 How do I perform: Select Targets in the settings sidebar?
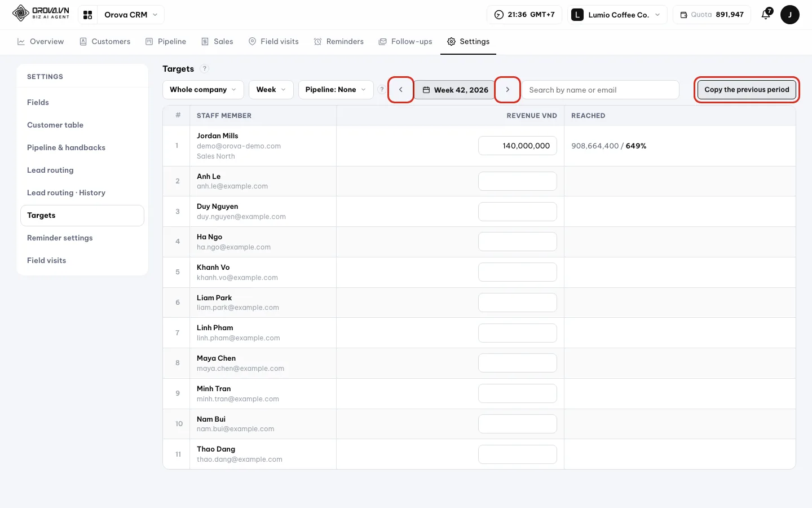tap(82, 215)
